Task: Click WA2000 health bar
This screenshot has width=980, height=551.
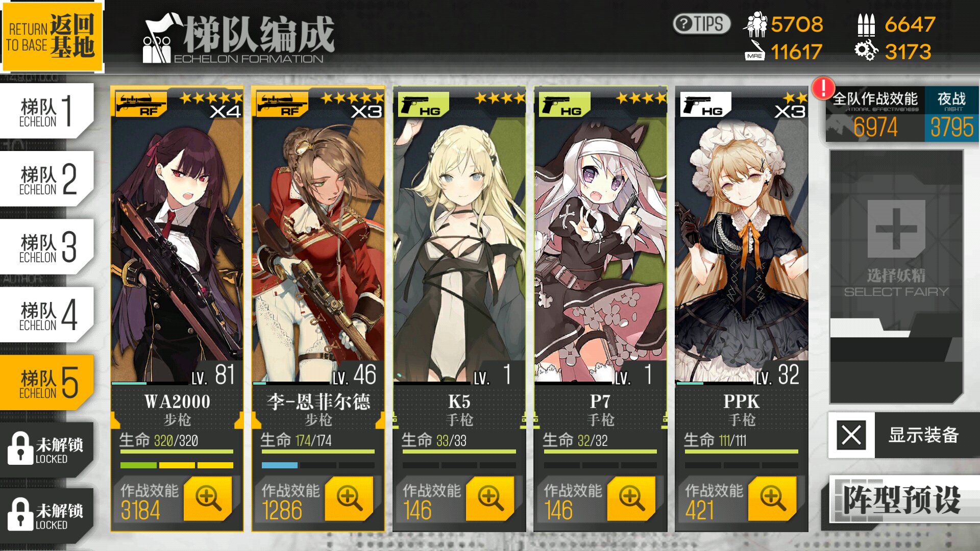Action: [x=177, y=452]
